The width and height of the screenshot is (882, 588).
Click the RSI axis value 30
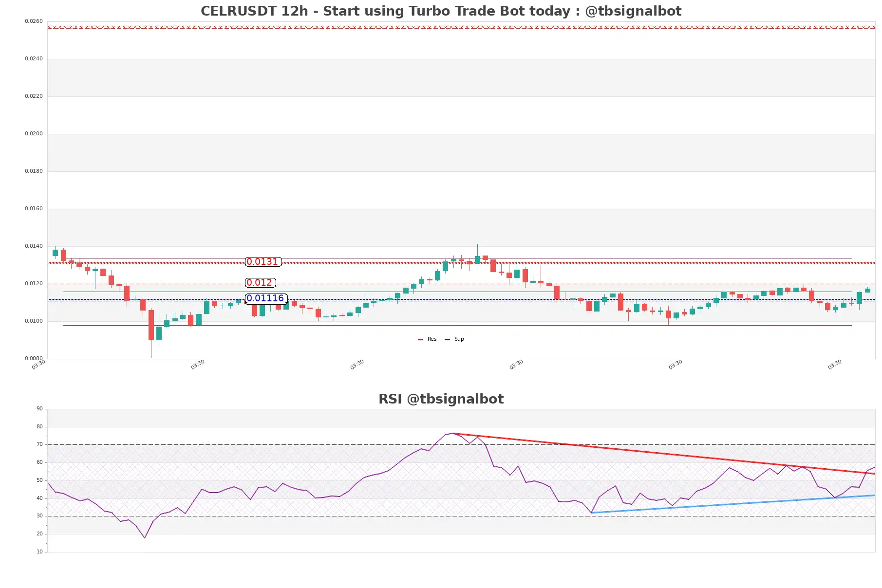click(x=39, y=516)
